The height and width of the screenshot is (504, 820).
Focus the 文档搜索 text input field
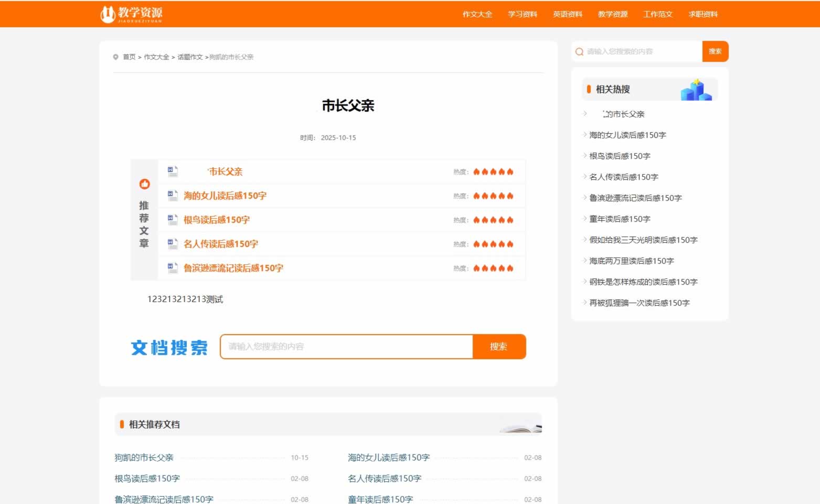coord(346,347)
